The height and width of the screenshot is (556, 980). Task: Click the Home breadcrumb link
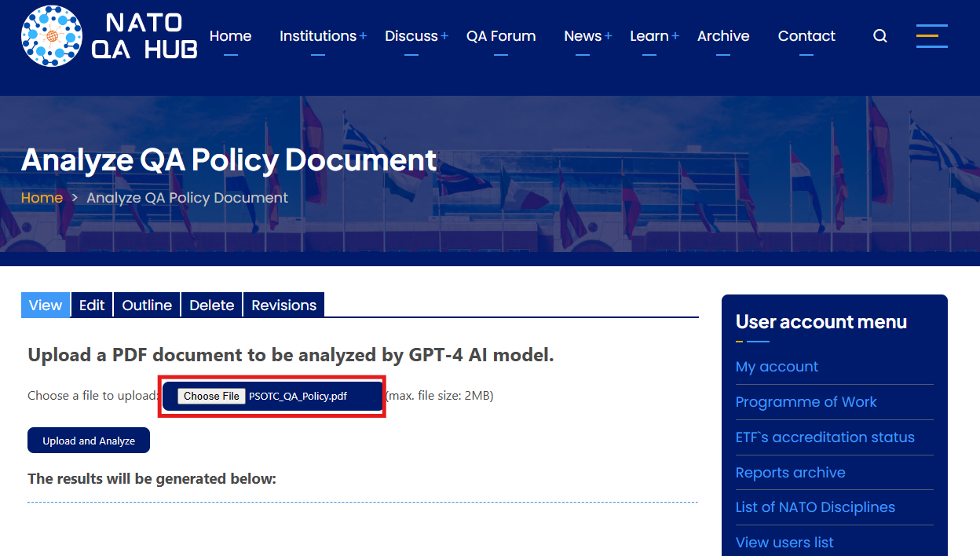42,197
